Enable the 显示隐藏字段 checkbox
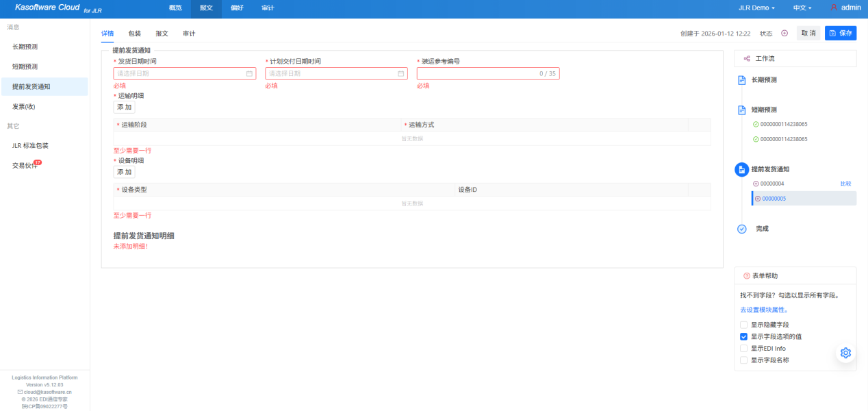This screenshot has height=411, width=868. pos(743,325)
